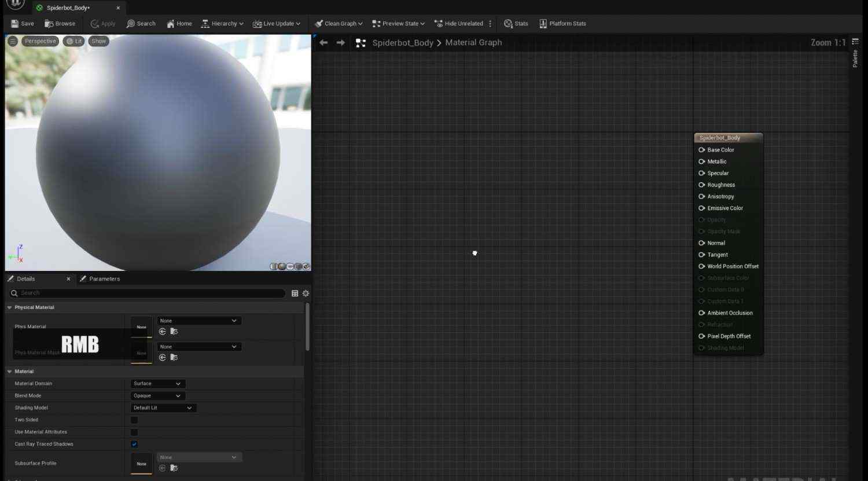Click the Metallic input pin
The image size is (868, 481).
click(702, 161)
